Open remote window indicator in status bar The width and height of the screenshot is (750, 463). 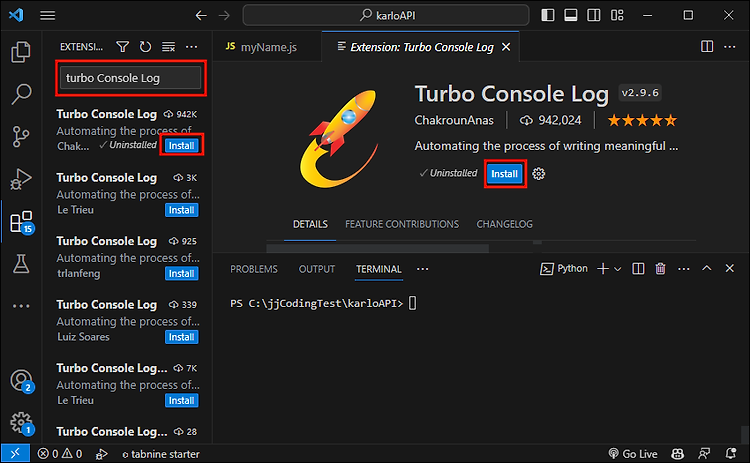point(15,453)
